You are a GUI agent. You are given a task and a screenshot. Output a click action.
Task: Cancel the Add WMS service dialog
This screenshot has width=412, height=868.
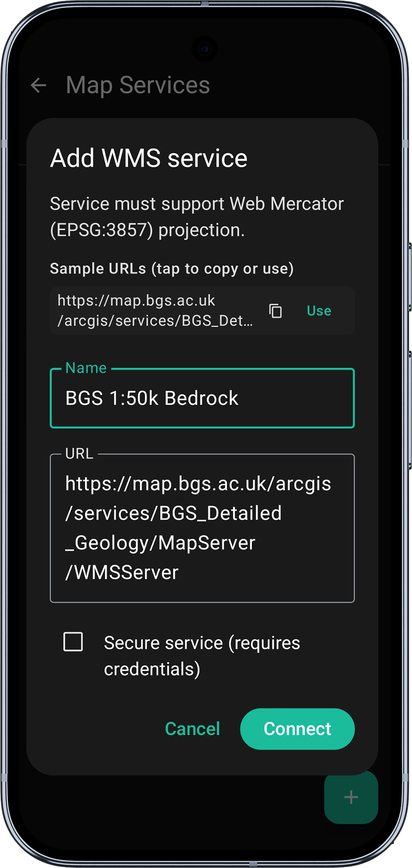click(x=192, y=729)
